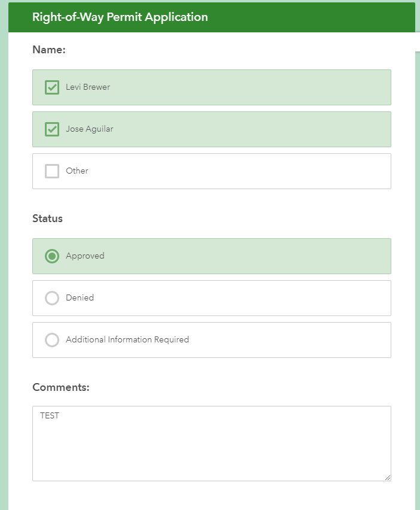
Task: Click the Comments: question label
Action: coord(61,387)
